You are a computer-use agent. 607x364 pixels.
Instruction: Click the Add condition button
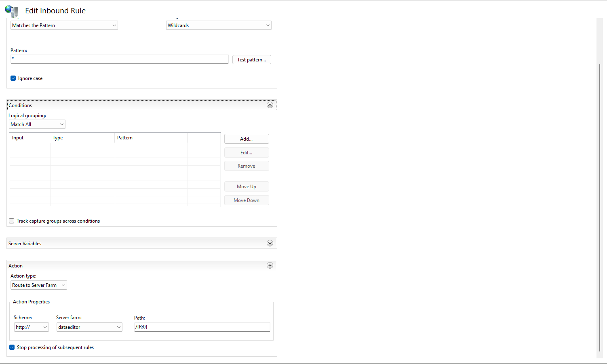coord(247,139)
